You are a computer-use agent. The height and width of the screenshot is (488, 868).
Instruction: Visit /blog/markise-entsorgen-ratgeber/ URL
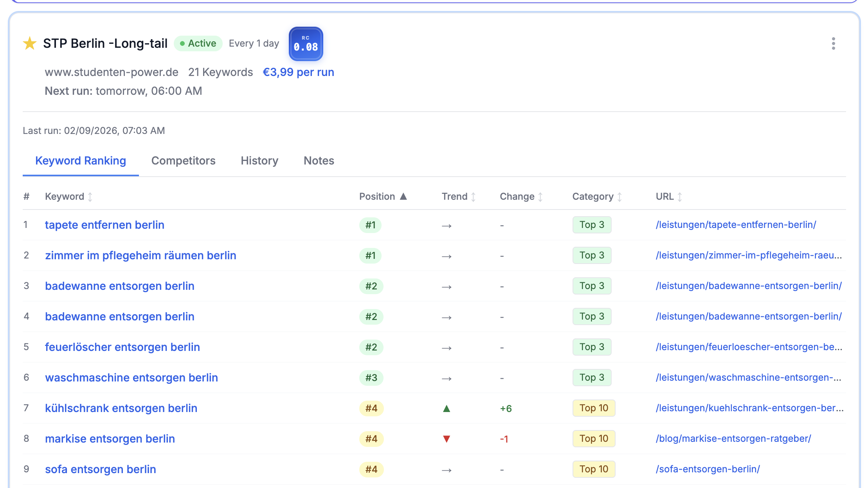click(x=733, y=439)
